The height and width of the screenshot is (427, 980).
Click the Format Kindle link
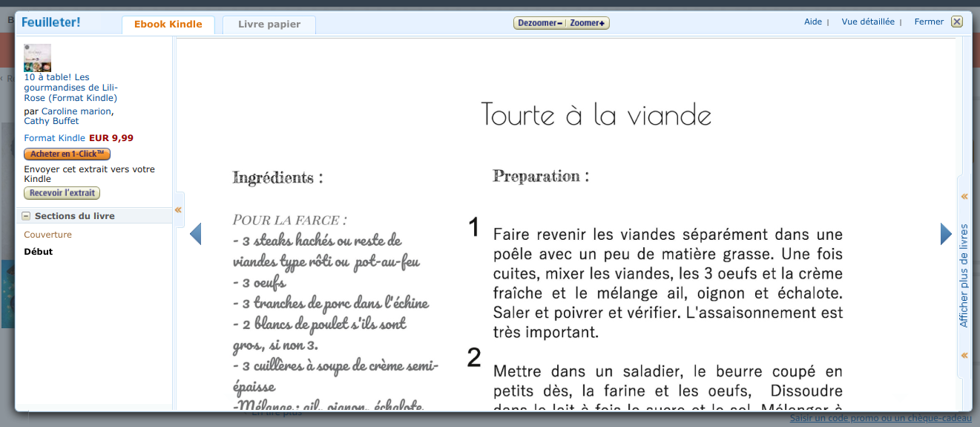55,138
